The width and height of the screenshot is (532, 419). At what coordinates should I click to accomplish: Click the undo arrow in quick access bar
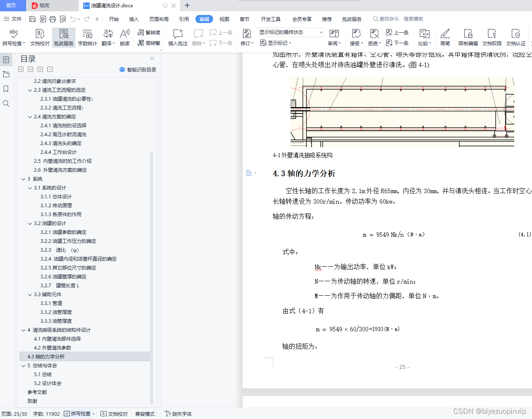click(73, 19)
